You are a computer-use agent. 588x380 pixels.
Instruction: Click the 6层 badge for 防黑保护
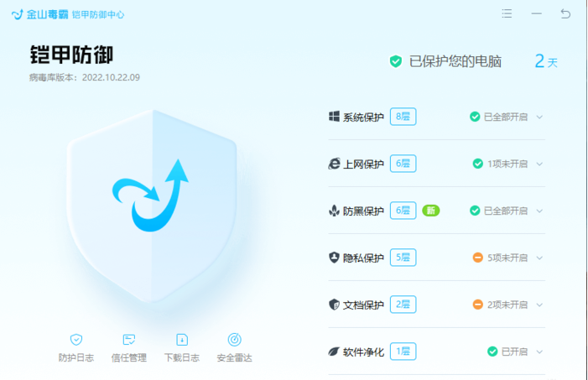coord(403,211)
